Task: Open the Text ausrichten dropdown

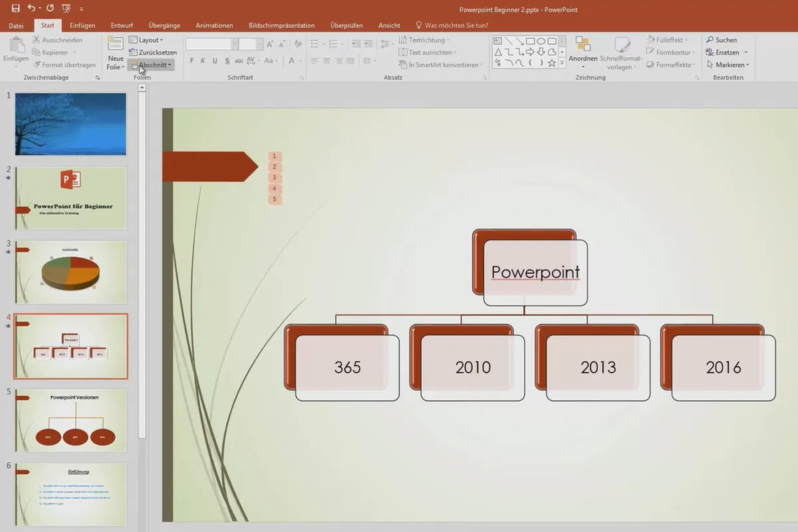Action: [x=427, y=52]
